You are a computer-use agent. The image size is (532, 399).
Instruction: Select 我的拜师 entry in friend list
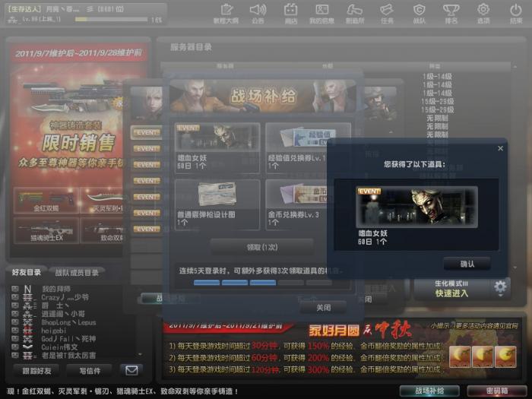pos(56,289)
